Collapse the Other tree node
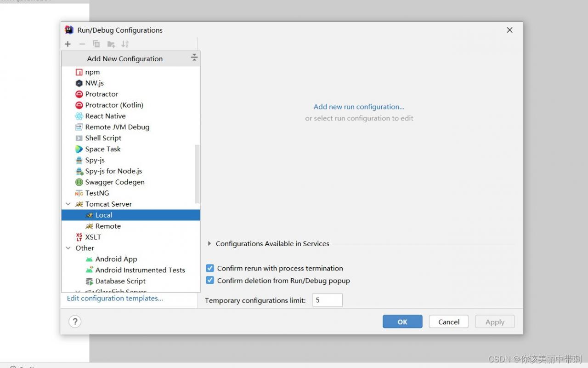The width and height of the screenshot is (588, 368). 68,248
